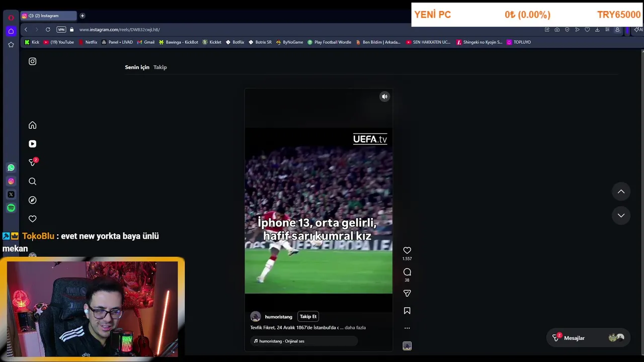The height and width of the screenshot is (362, 644).
Task: Open the Ben Bildim | Arkada... bookmark
Action: coord(378,42)
